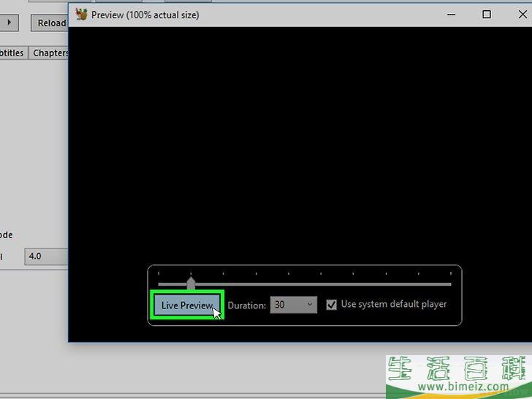Click the preview position slider handle

tap(191, 283)
